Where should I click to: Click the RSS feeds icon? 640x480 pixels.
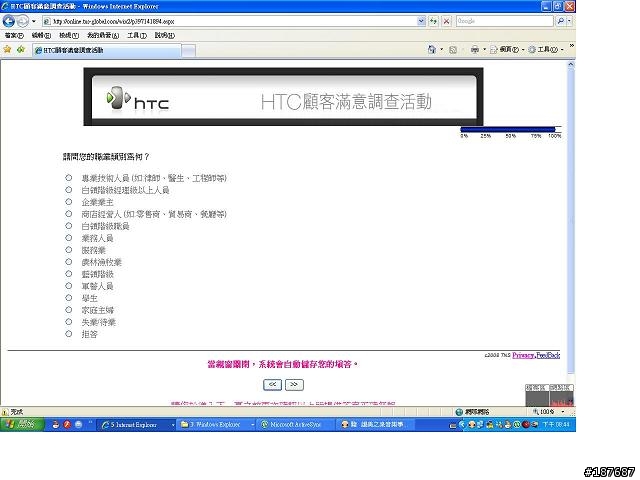click(453, 50)
